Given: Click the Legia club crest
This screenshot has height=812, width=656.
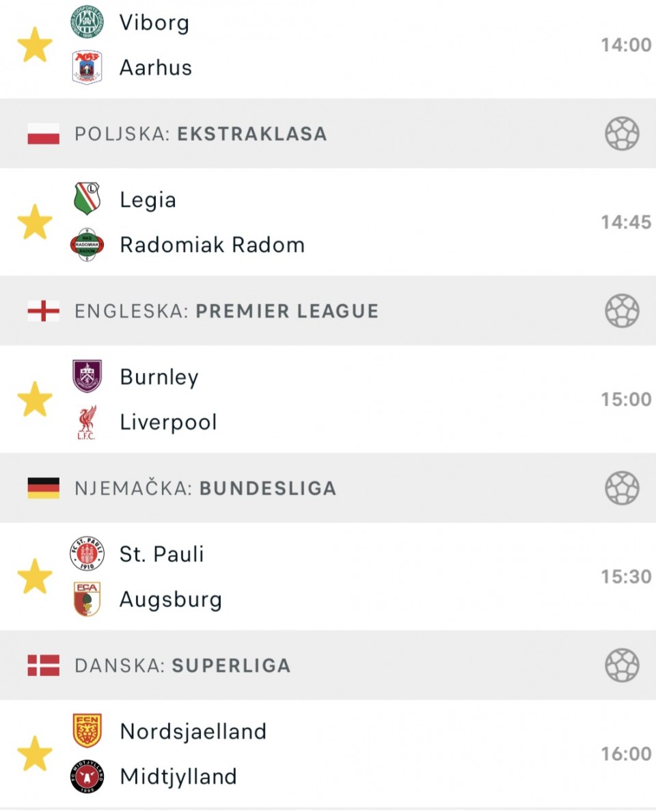Looking at the screenshot, I should point(87,198).
